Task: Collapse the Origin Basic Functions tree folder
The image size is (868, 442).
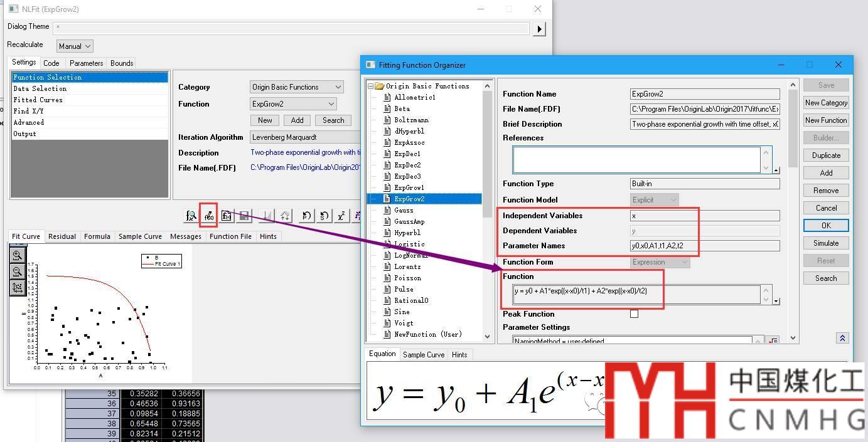Action: [x=371, y=86]
